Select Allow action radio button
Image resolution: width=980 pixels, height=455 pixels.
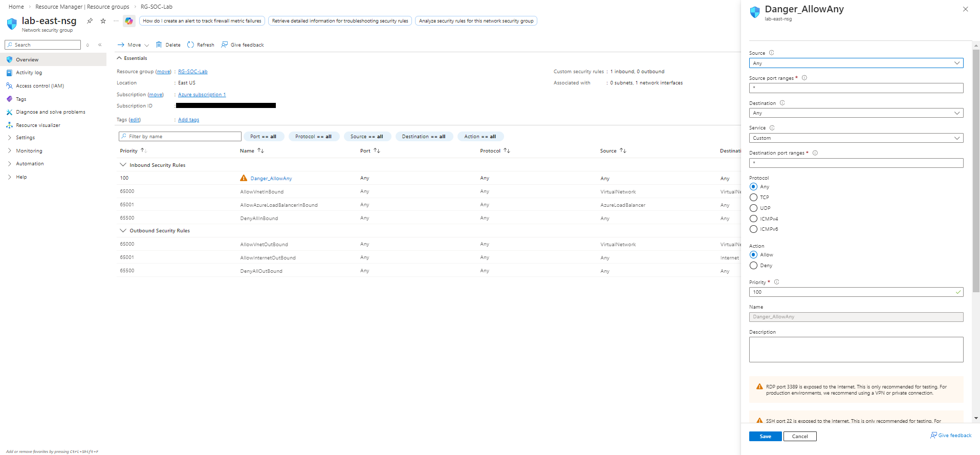[x=753, y=255]
